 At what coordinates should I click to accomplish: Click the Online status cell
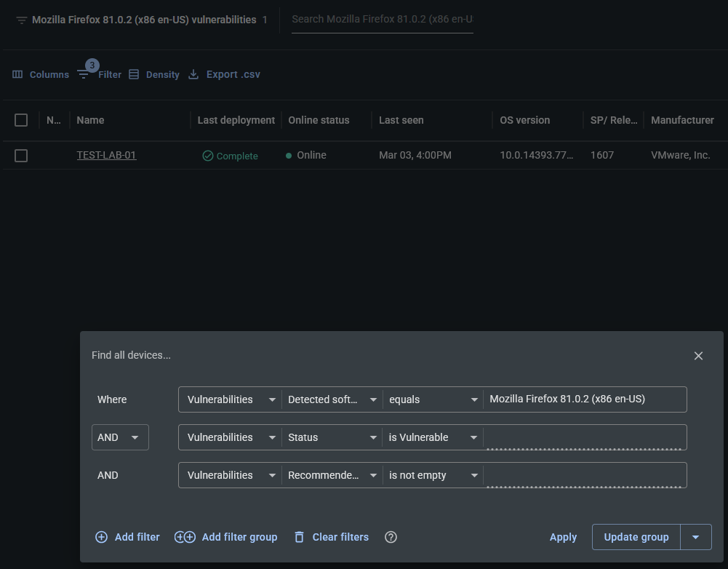tap(306, 155)
